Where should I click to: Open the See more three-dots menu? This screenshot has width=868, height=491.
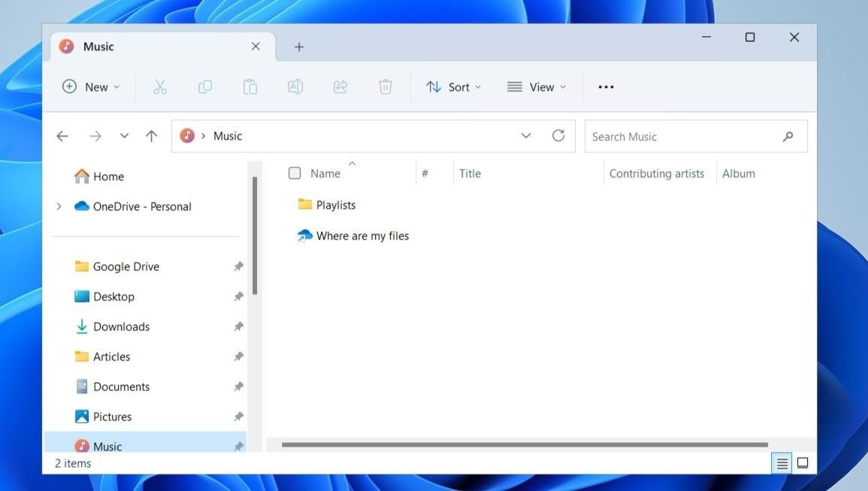tap(606, 87)
